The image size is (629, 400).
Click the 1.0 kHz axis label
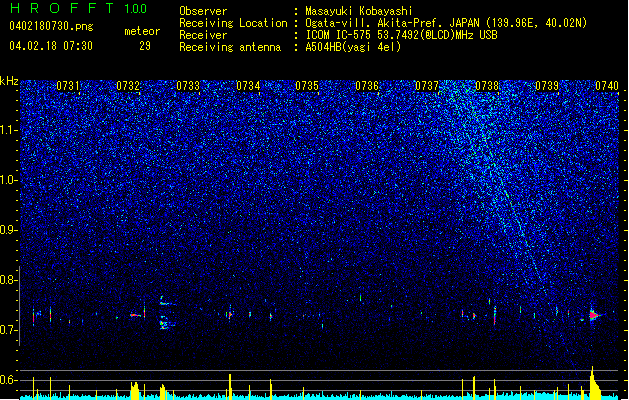coord(9,180)
